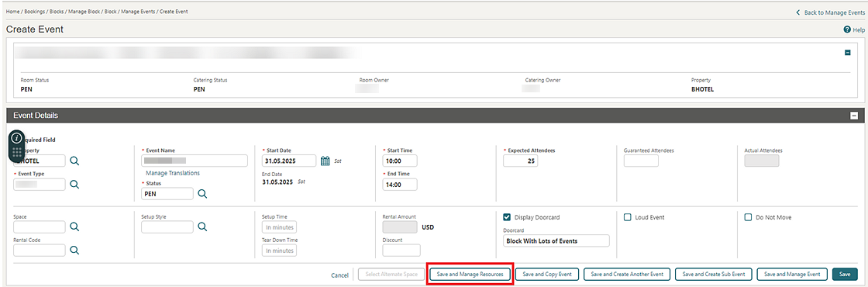Click Save and Copy Event
This screenshot has height=287, width=868.
(547, 275)
